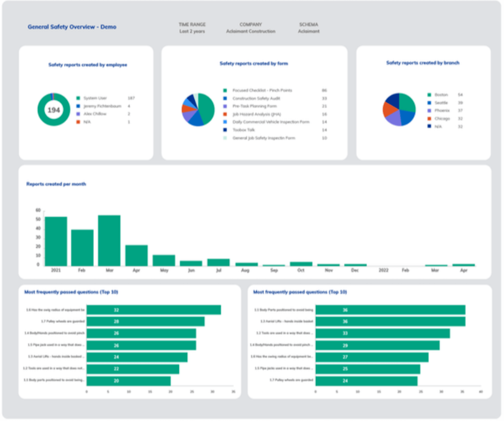Select the green Focused Checklist legend swatch

225,90
